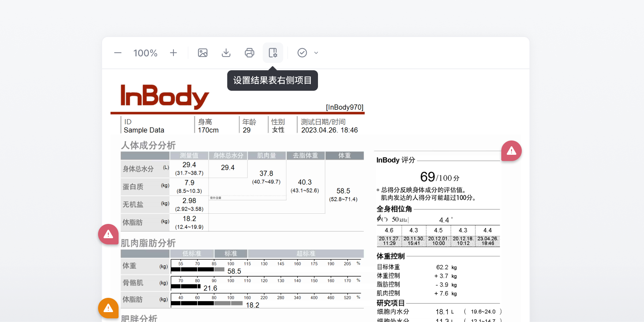This screenshot has width=644, height=322.
Task: Open result sheet right-side item settings
Action: pyautogui.click(x=273, y=53)
